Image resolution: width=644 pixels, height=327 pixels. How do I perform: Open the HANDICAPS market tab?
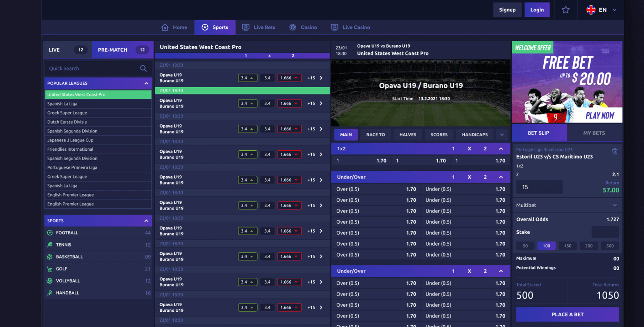pyautogui.click(x=475, y=135)
